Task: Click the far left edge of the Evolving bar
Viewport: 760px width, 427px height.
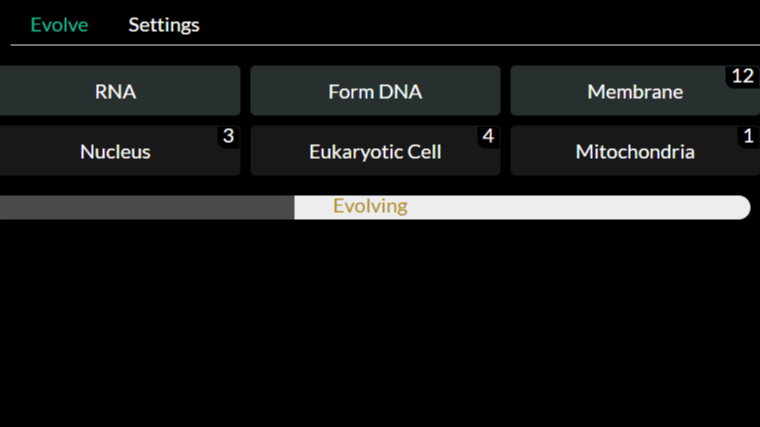Action: [x=3, y=207]
